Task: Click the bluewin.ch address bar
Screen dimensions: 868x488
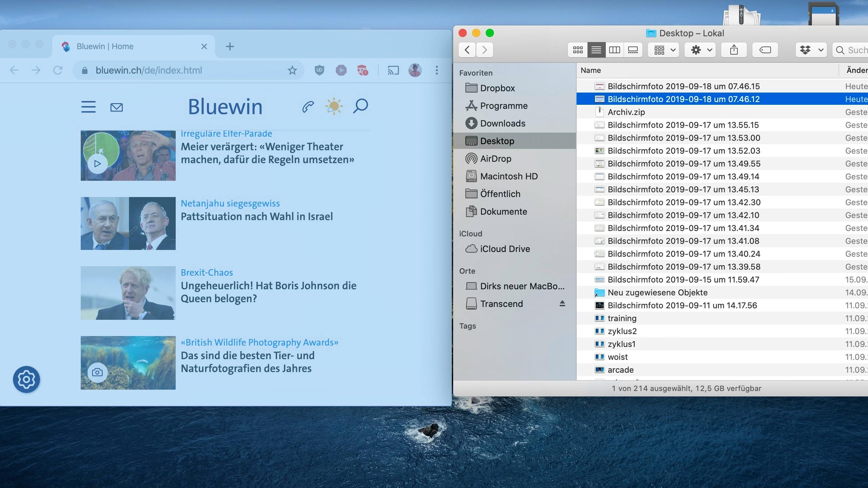Action: coord(188,70)
